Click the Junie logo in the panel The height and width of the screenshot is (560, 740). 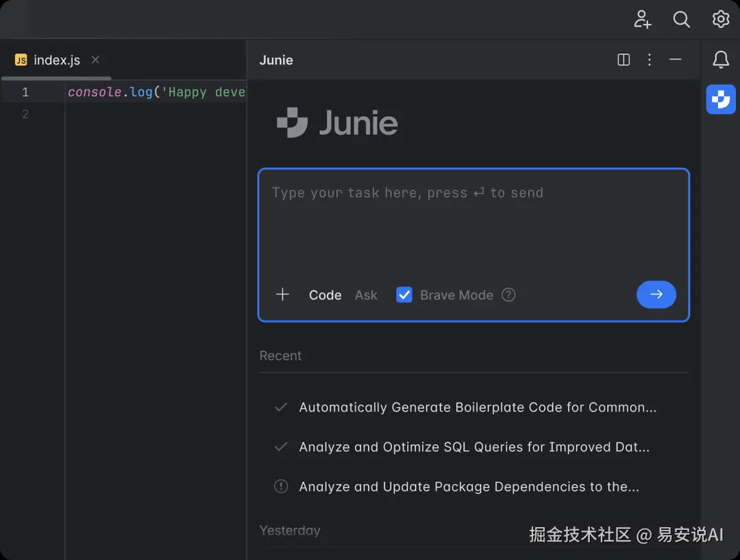(x=337, y=123)
